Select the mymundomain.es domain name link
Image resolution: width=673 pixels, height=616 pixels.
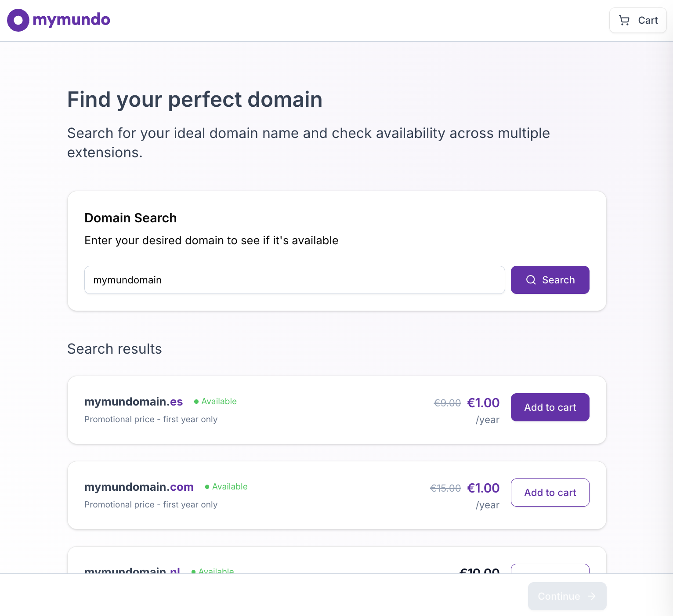(x=134, y=402)
